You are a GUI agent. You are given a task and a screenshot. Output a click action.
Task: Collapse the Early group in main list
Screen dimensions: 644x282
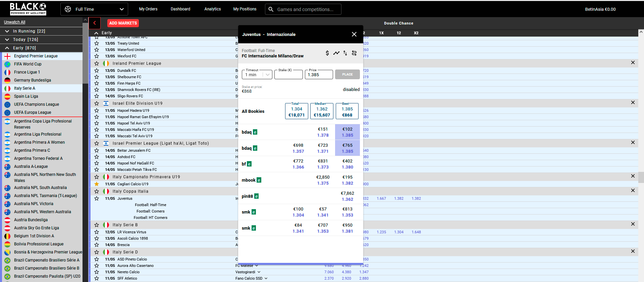[97, 33]
